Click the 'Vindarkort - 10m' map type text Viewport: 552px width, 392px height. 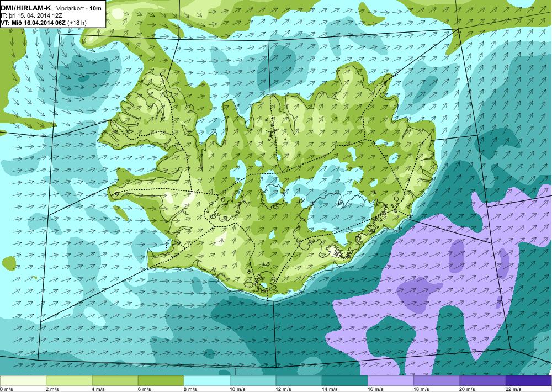coord(79,8)
